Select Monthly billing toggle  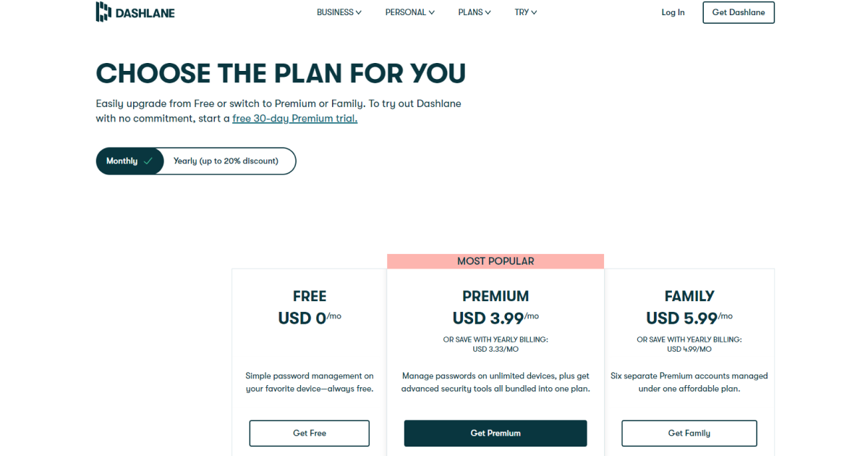point(122,161)
